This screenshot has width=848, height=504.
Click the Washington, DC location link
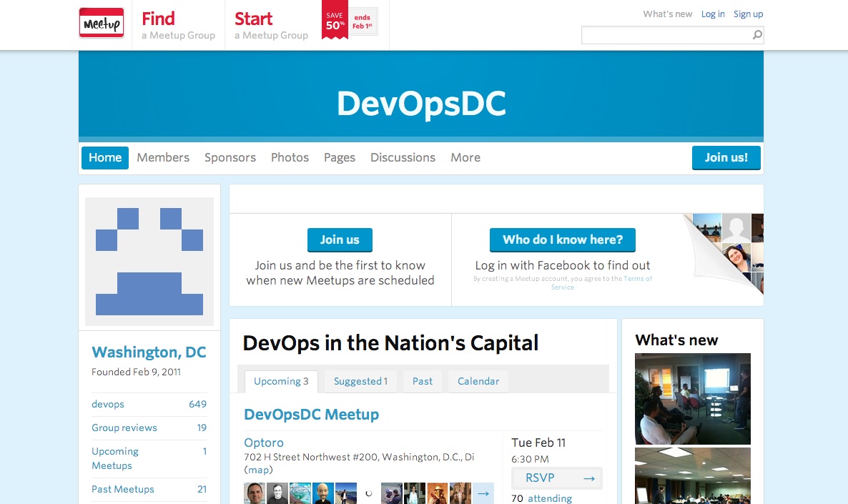click(x=149, y=352)
